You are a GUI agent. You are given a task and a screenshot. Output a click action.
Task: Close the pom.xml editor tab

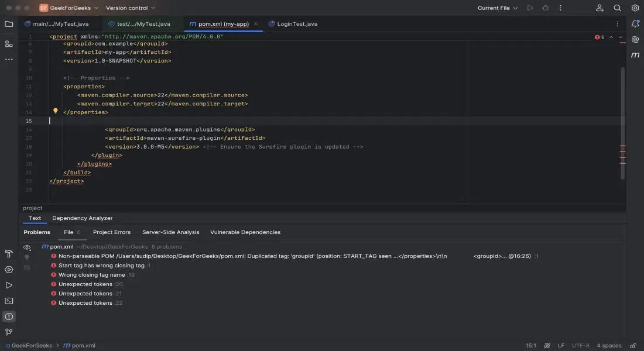pyautogui.click(x=256, y=24)
